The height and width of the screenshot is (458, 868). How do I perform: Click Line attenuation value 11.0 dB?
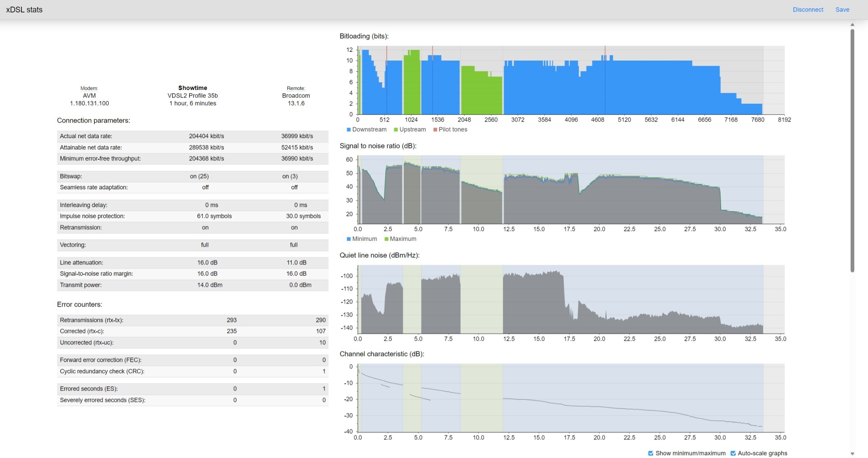pos(296,263)
